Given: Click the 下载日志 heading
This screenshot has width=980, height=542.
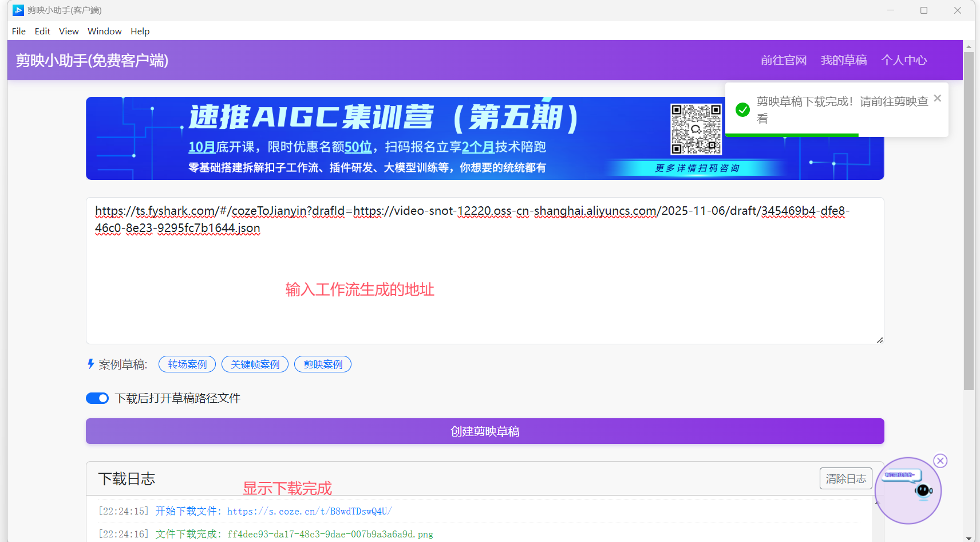Looking at the screenshot, I should (x=127, y=479).
